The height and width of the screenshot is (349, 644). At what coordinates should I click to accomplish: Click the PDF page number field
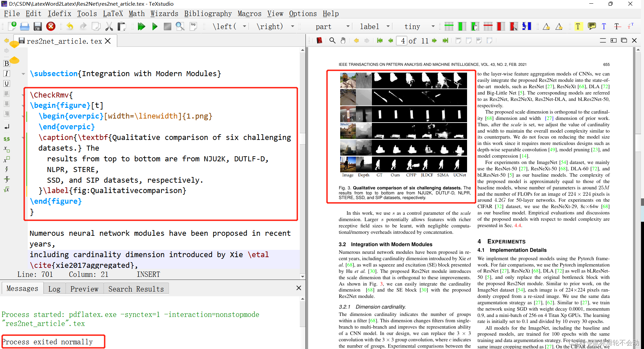(402, 41)
